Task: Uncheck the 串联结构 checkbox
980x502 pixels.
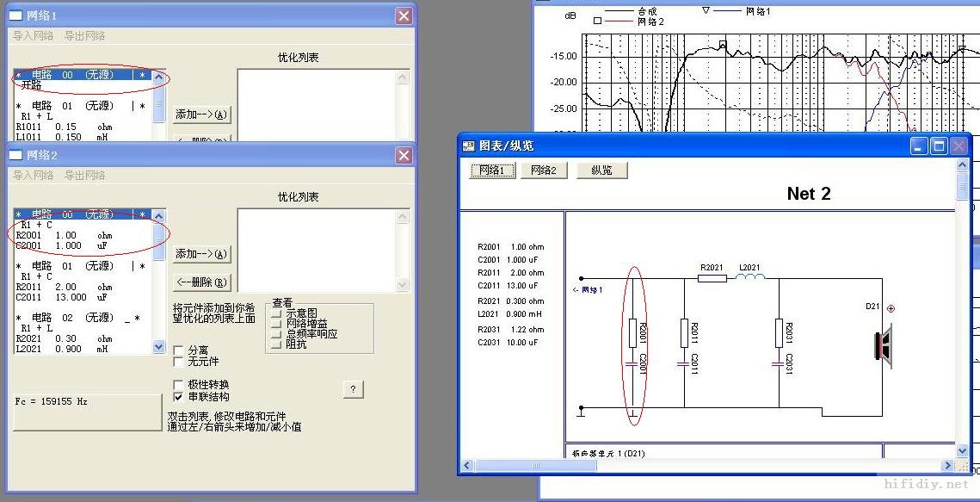Action: [179, 397]
